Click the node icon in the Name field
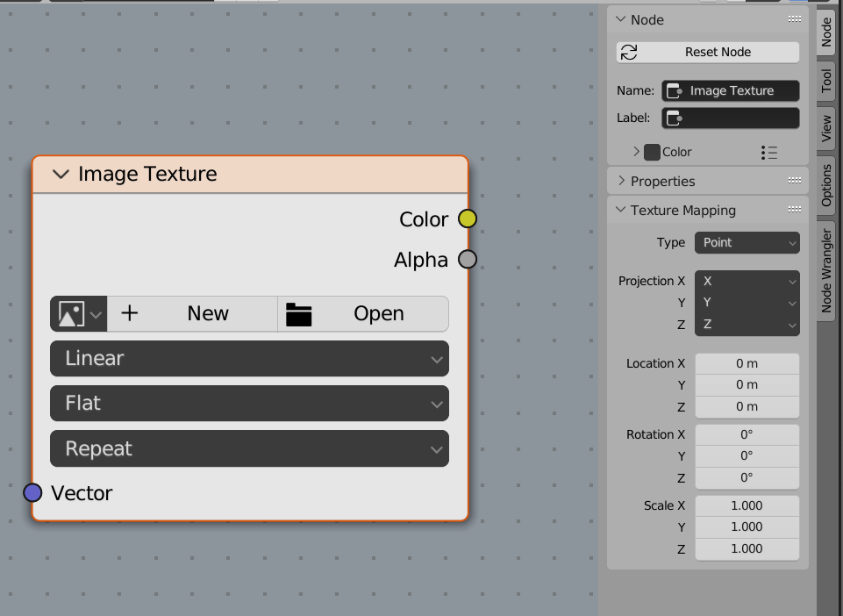Image resolution: width=843 pixels, height=616 pixels. pos(675,91)
